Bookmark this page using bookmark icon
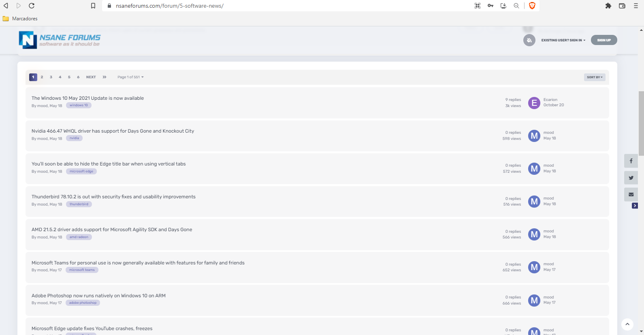The image size is (644, 335). [93, 6]
